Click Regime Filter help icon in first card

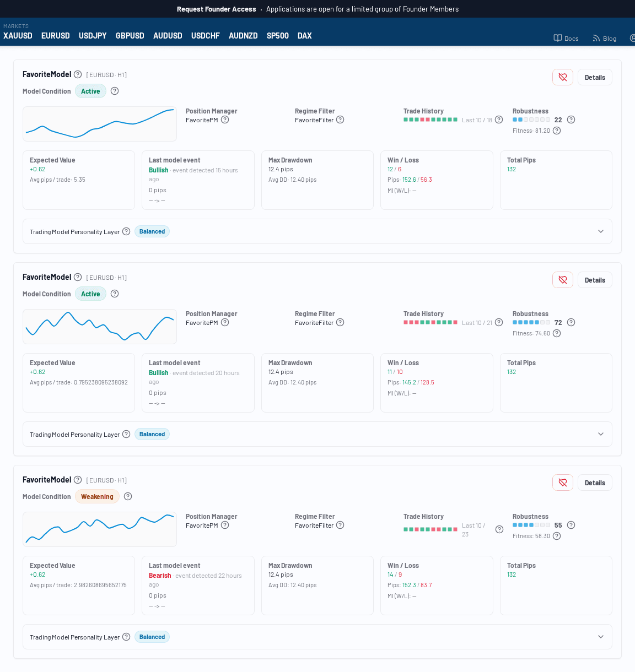tap(340, 120)
